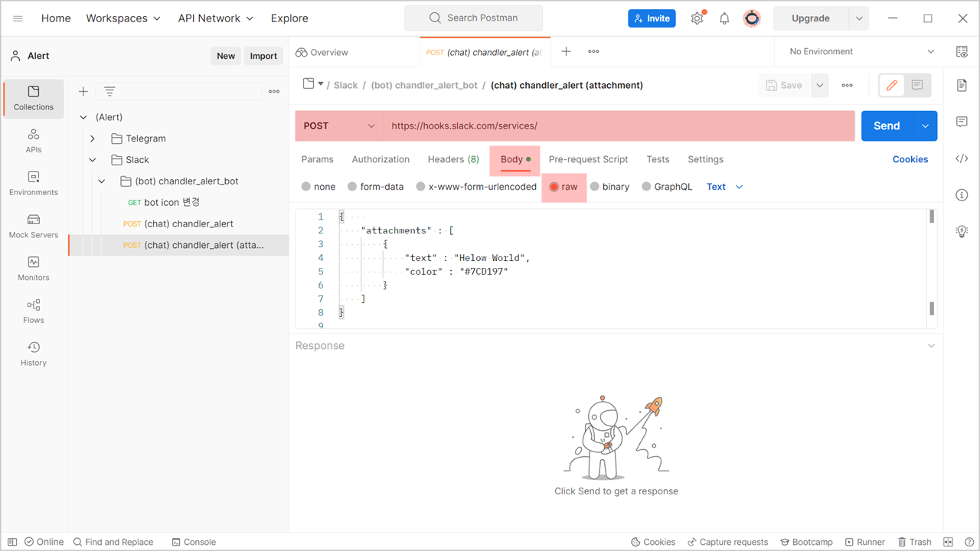
Task: Click the Invite button
Action: pyautogui.click(x=652, y=18)
